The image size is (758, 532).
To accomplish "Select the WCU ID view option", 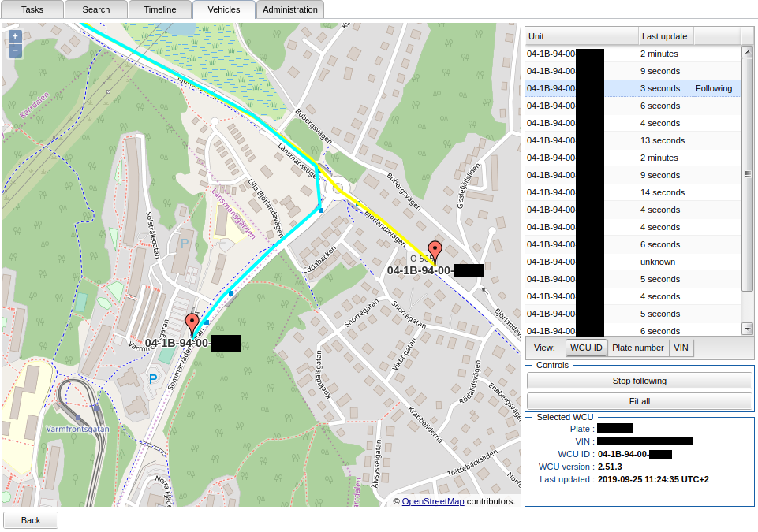I will point(586,348).
